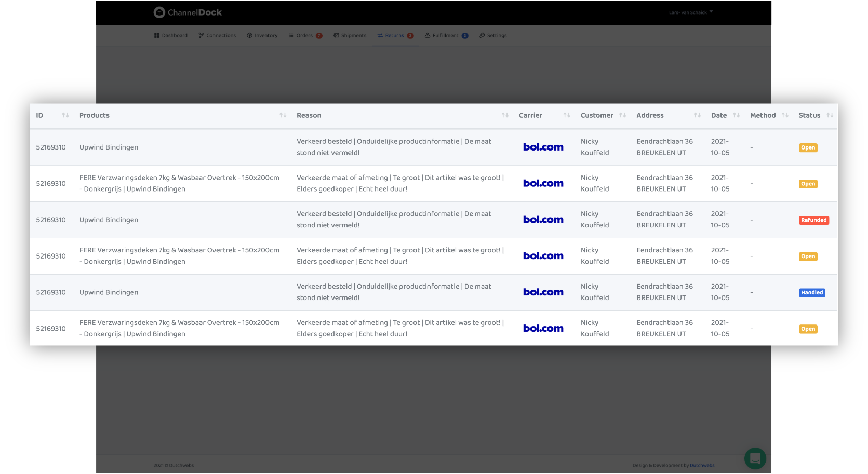The width and height of the screenshot is (868, 474).
Task: Click the Dashboard grid icon
Action: [157, 36]
